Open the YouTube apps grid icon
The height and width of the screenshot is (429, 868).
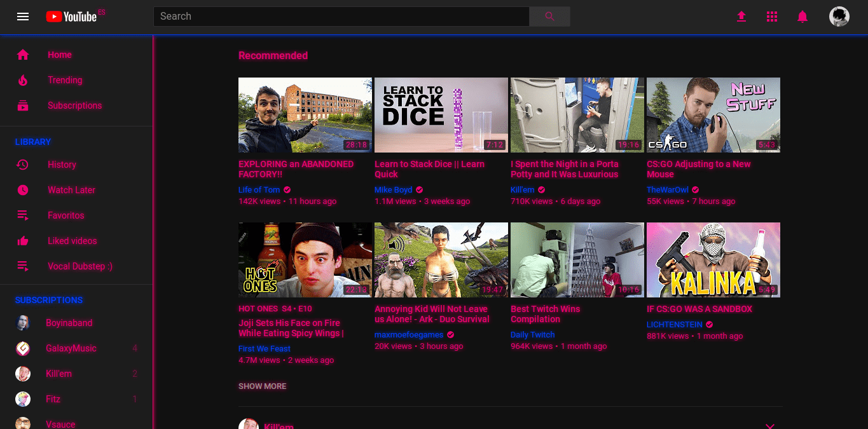(x=772, y=17)
